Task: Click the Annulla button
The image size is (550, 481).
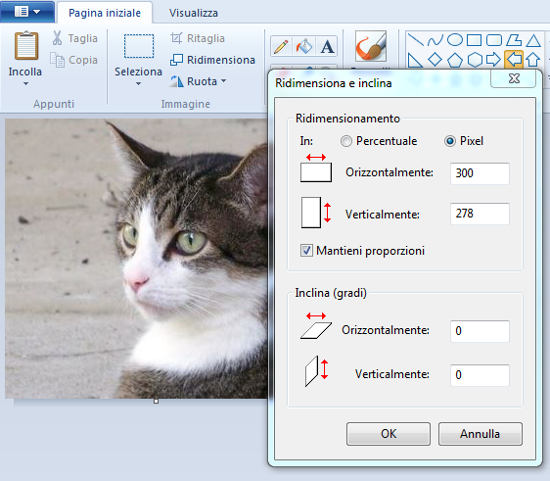Action: point(480,434)
